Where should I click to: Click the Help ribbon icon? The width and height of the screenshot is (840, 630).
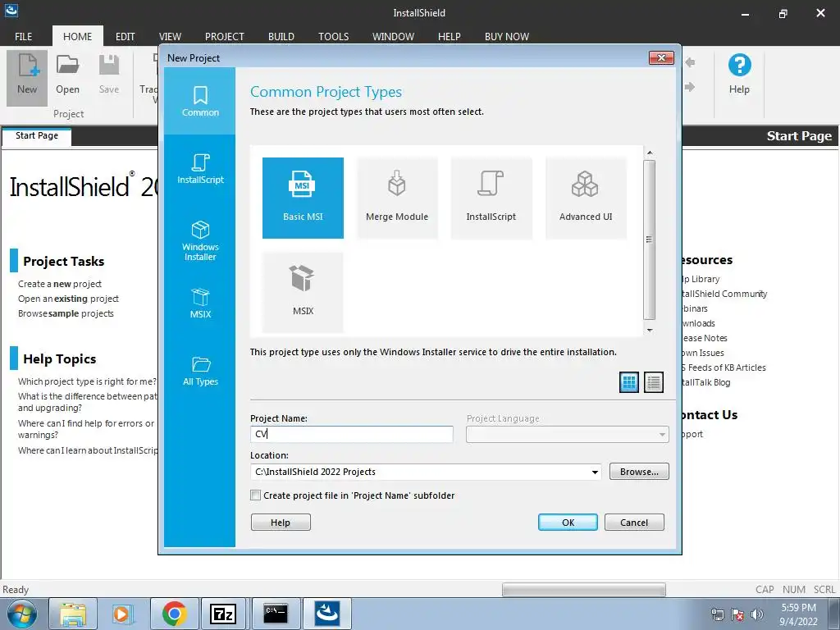click(739, 75)
